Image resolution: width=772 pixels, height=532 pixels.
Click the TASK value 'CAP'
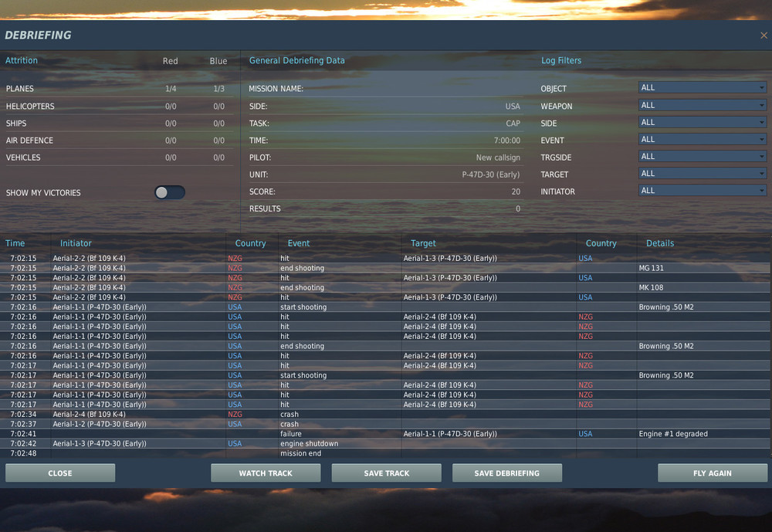click(513, 123)
